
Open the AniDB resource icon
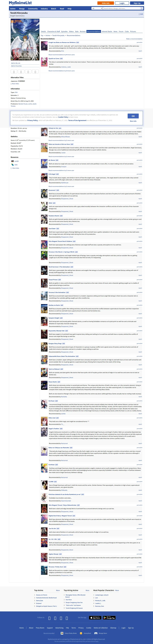[12, 161]
